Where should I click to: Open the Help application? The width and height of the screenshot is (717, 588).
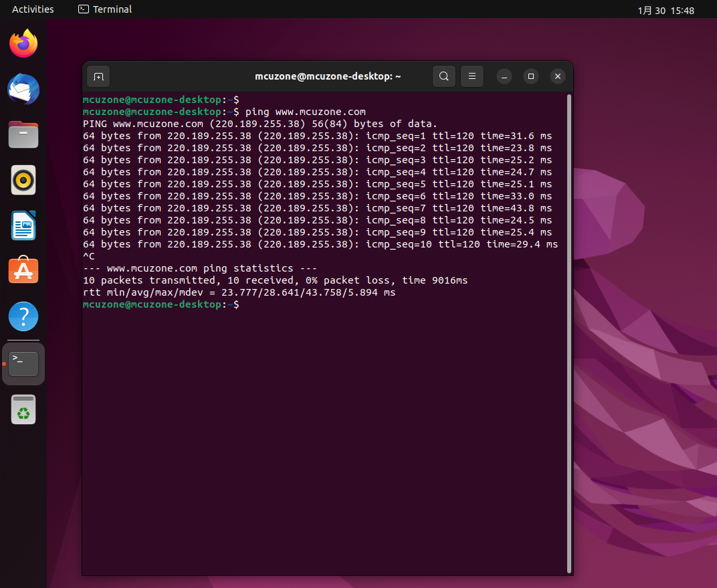pos(23,316)
